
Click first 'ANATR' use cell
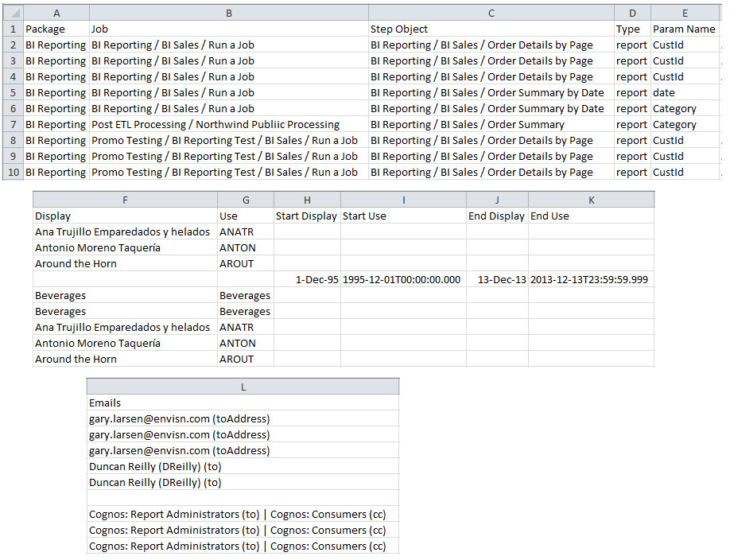(246, 231)
